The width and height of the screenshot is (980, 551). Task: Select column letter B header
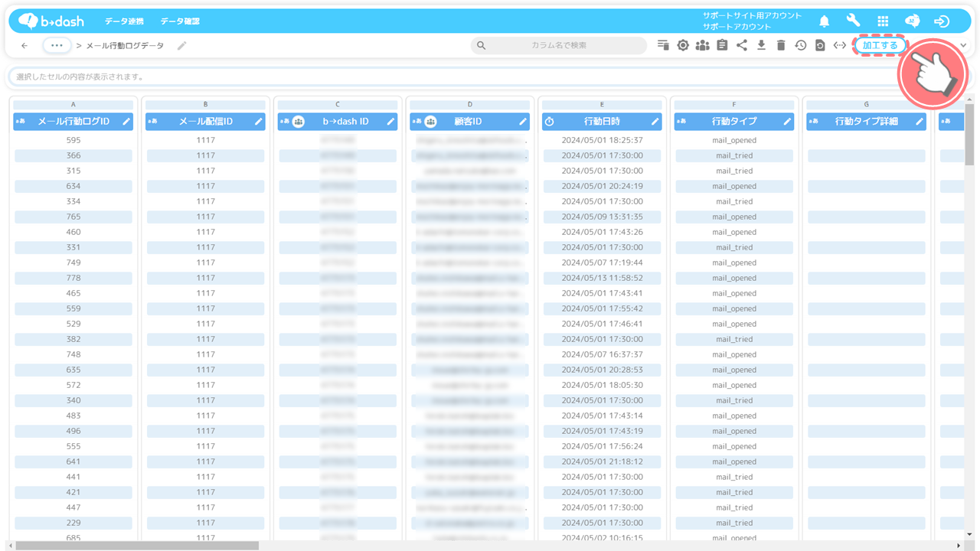click(x=205, y=105)
